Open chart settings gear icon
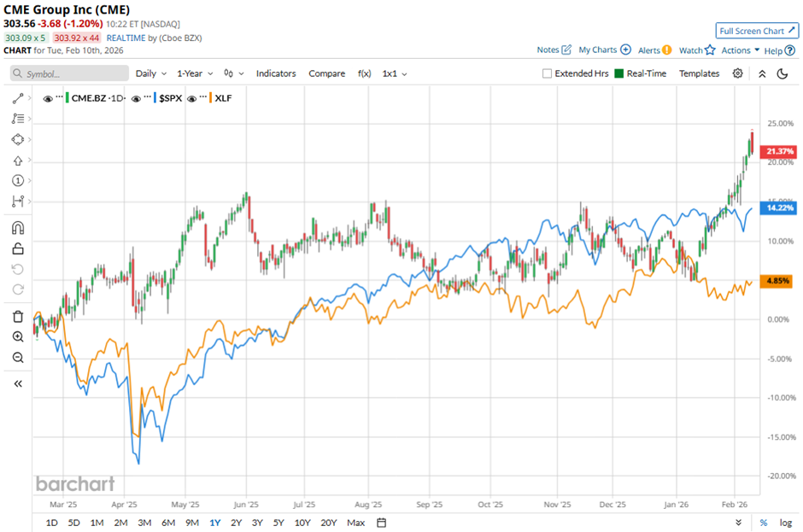Screen dimensions: 803x532 (x=738, y=73)
